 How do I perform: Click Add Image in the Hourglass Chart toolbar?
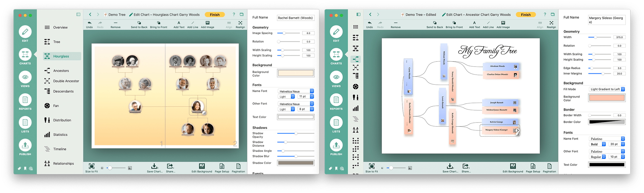pyautogui.click(x=207, y=25)
